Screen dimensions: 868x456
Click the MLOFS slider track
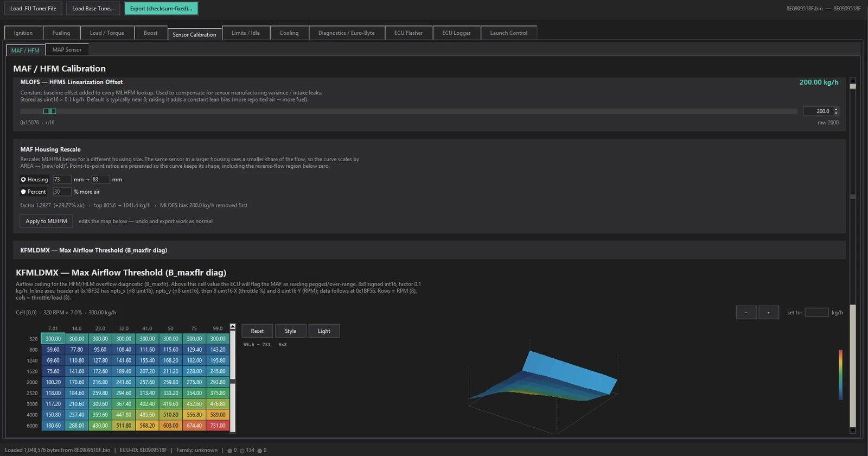tap(409, 111)
